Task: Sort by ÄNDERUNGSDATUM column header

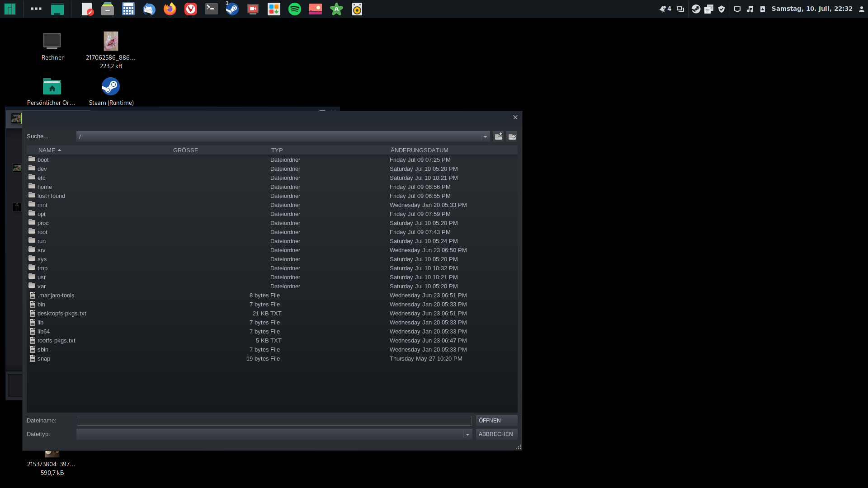Action: pos(419,150)
